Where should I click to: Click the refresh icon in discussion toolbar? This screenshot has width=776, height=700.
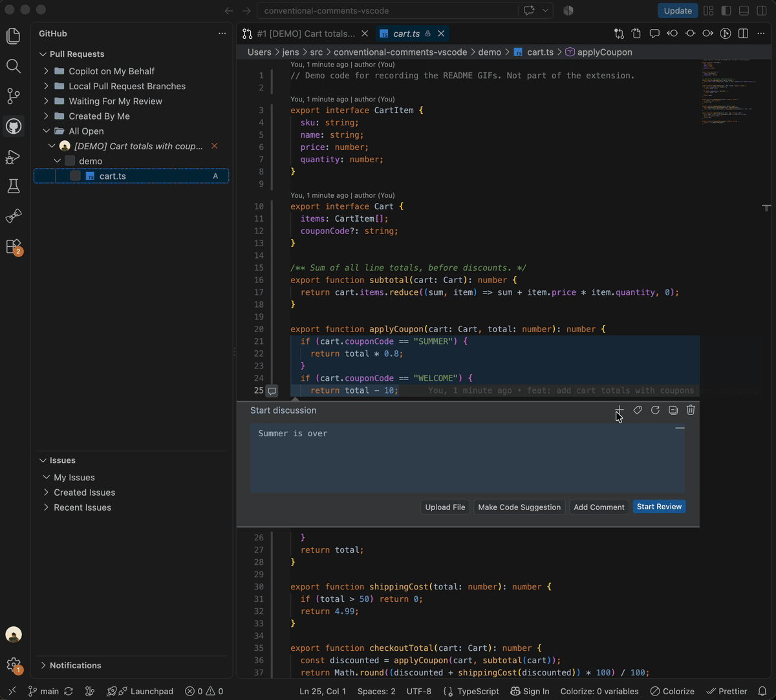pos(655,410)
